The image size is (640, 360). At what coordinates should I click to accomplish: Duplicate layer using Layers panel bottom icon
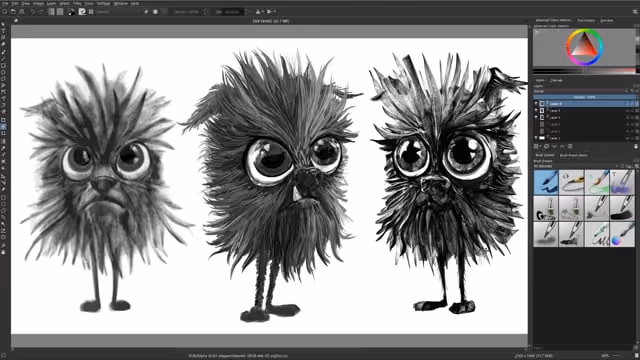pos(547,146)
